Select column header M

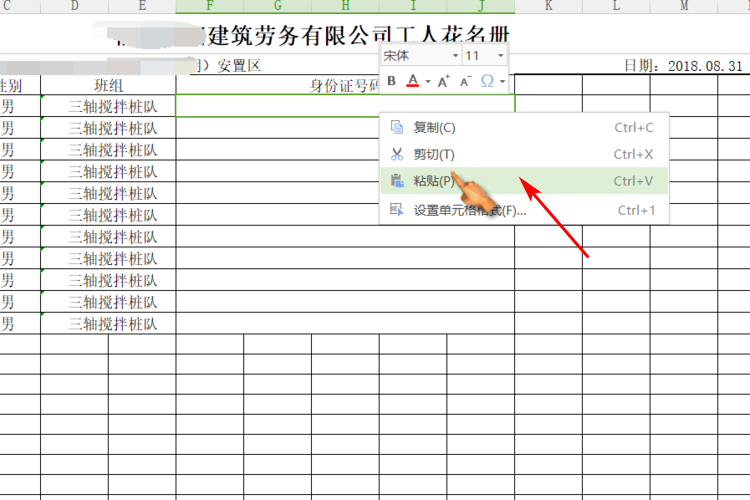[x=684, y=6]
